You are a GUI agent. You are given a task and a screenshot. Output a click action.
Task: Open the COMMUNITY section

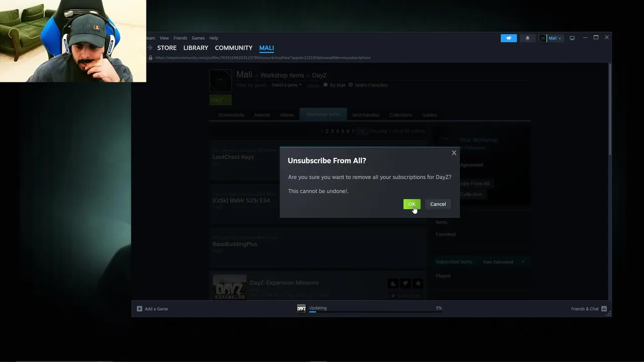233,48
